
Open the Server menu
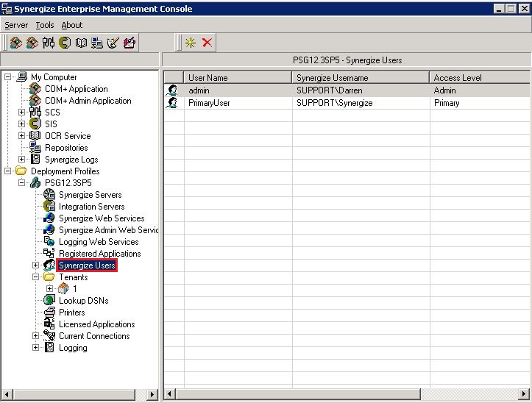pos(16,25)
